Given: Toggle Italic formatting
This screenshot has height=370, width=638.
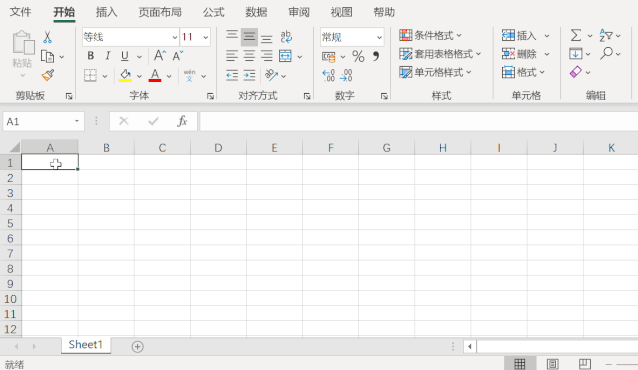Looking at the screenshot, I should pos(108,56).
